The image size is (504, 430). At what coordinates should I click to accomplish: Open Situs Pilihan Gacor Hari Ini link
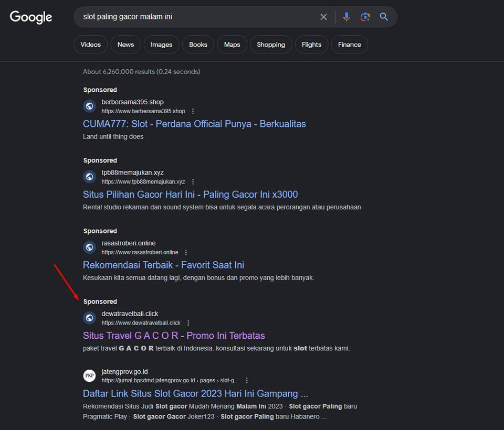point(190,195)
